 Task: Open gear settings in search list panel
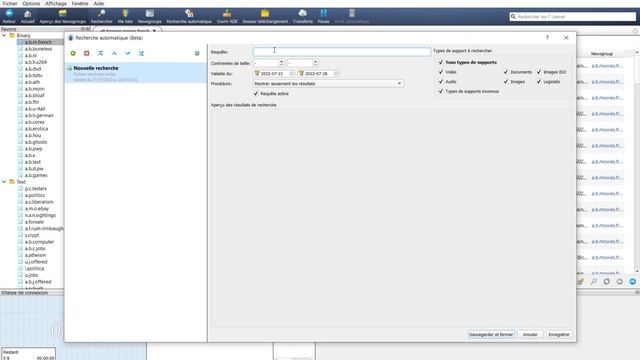197,53
